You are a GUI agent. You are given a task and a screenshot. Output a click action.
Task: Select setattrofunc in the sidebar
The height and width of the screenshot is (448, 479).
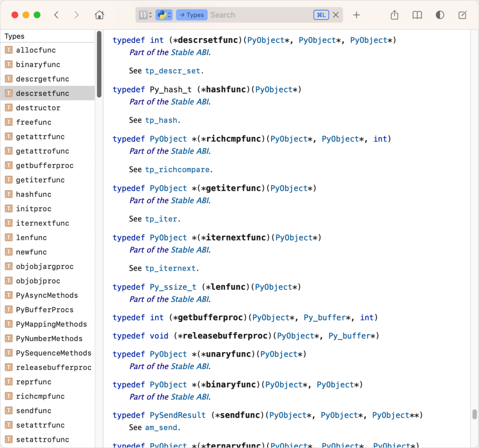tap(48, 439)
